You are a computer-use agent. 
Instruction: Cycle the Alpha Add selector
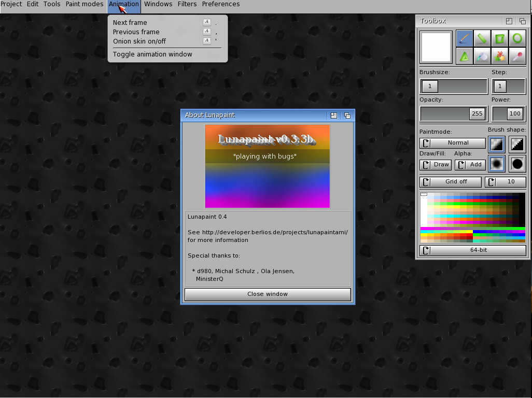click(470, 164)
